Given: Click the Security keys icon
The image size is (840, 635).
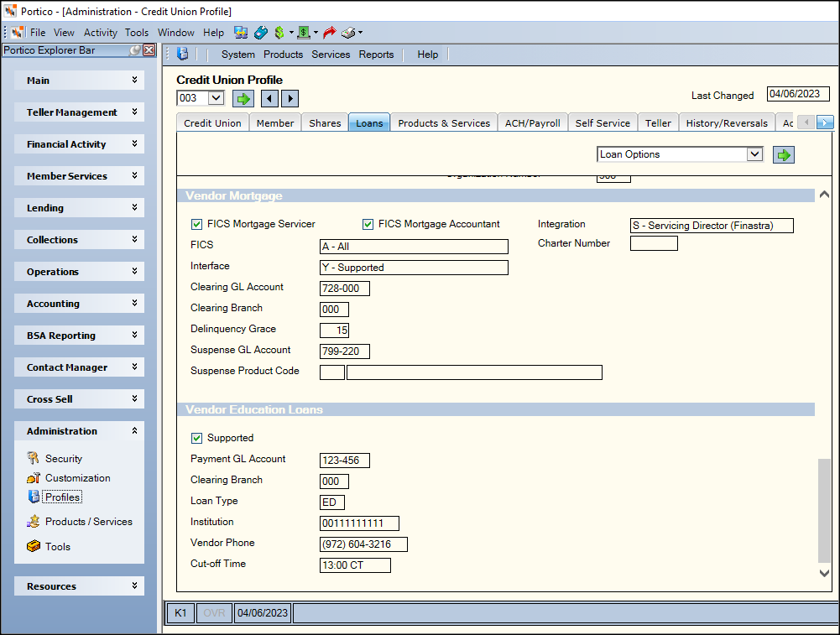Looking at the screenshot, I should pos(34,458).
